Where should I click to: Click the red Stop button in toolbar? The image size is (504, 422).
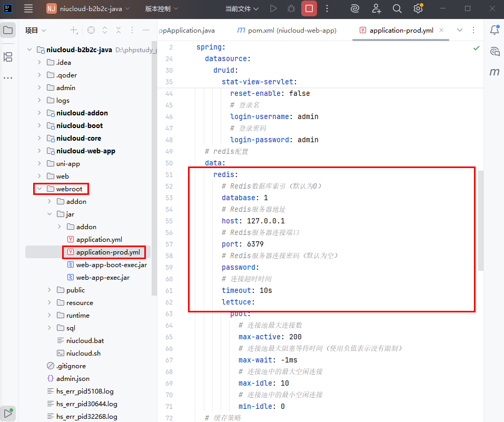pos(309,8)
